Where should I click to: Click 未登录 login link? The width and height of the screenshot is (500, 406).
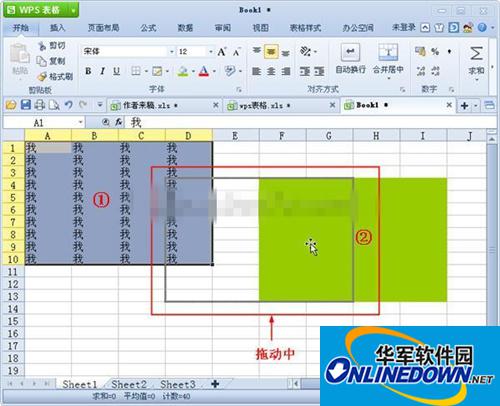pos(404,27)
